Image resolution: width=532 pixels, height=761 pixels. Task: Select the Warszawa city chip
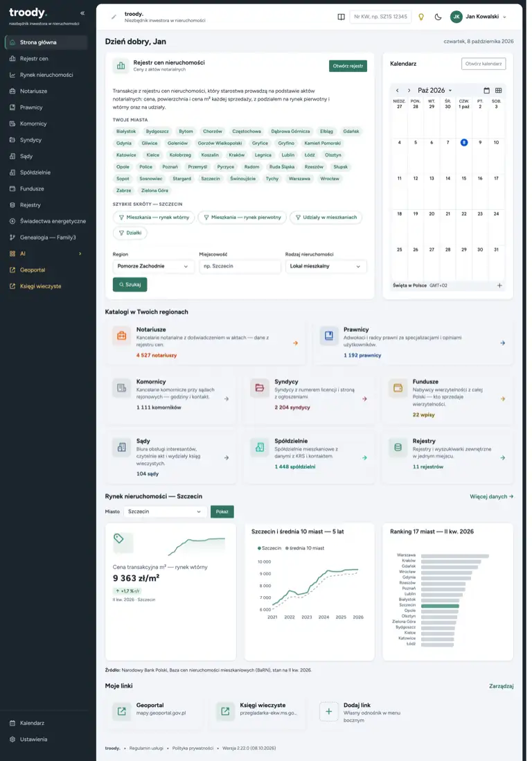[x=299, y=179]
